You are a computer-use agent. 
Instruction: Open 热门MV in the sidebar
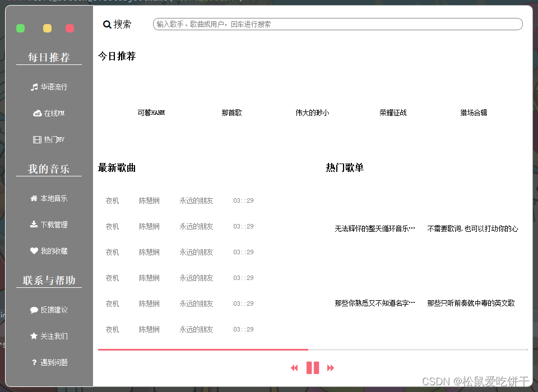(x=49, y=139)
